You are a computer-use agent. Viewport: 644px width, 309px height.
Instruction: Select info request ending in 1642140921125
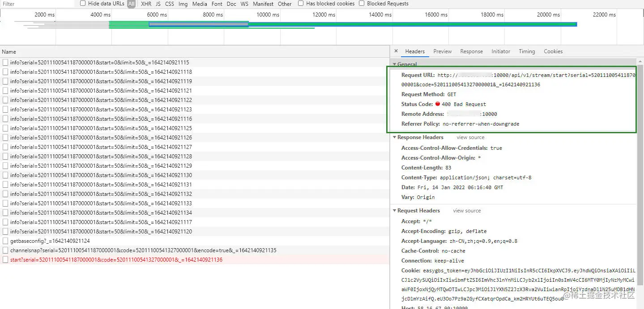coord(195,128)
